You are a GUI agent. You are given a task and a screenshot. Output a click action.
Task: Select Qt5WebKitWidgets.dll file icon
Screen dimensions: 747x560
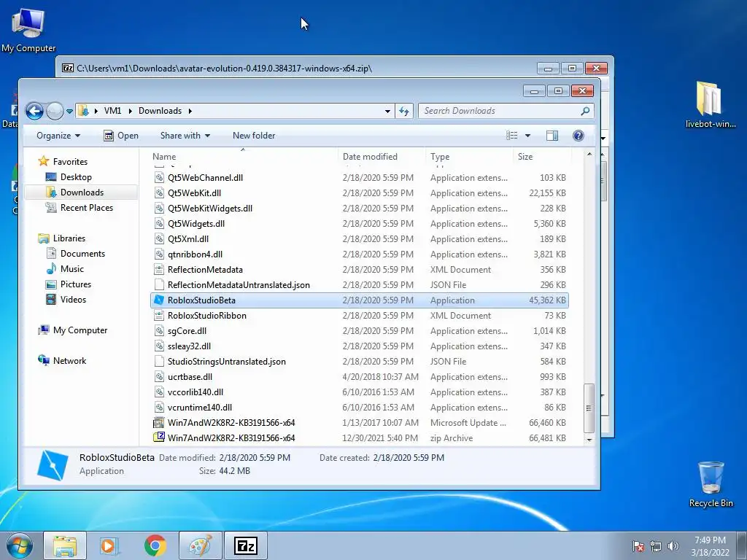159,208
